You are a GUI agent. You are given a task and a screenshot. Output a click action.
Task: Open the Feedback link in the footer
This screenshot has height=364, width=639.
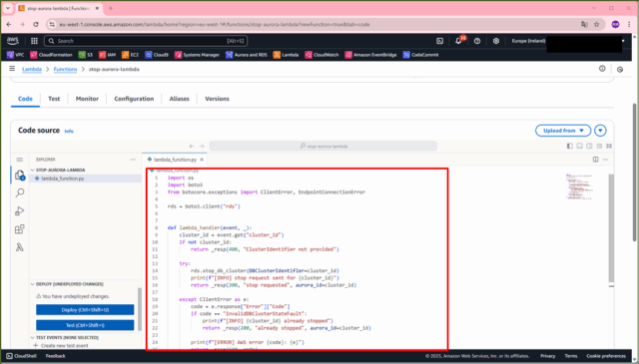coord(56,356)
